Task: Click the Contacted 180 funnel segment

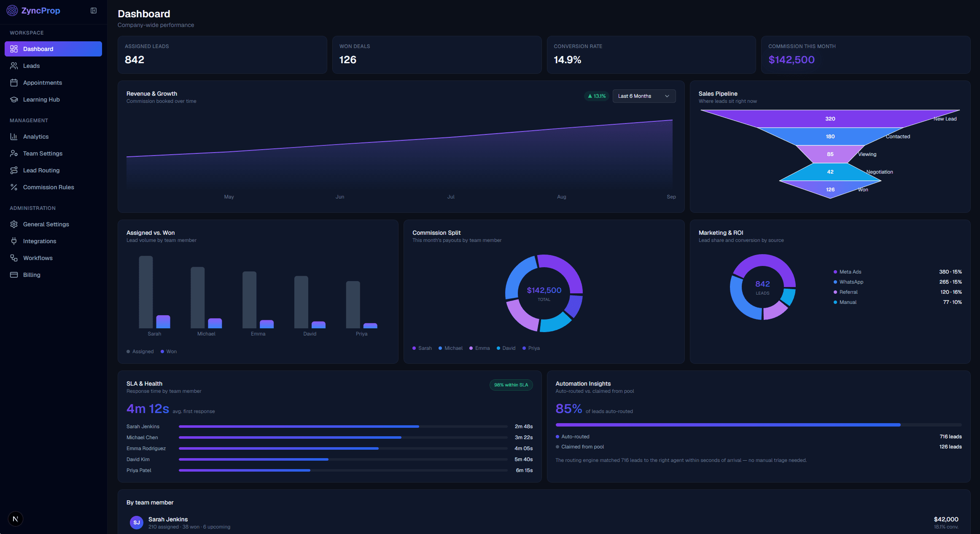Action: [830, 137]
